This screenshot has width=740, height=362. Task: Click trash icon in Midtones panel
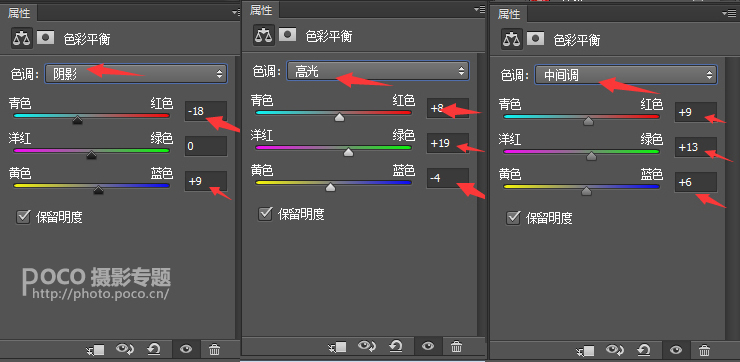(x=705, y=351)
